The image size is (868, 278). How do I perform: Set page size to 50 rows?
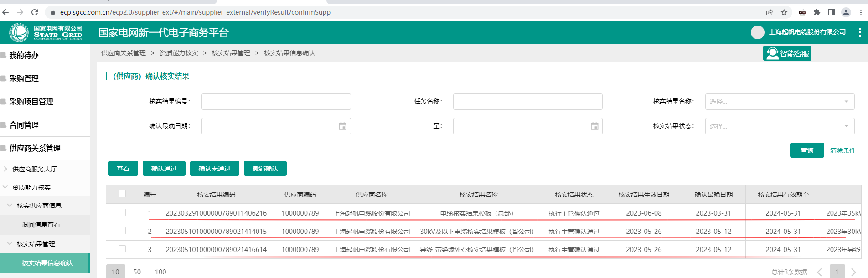point(137,272)
